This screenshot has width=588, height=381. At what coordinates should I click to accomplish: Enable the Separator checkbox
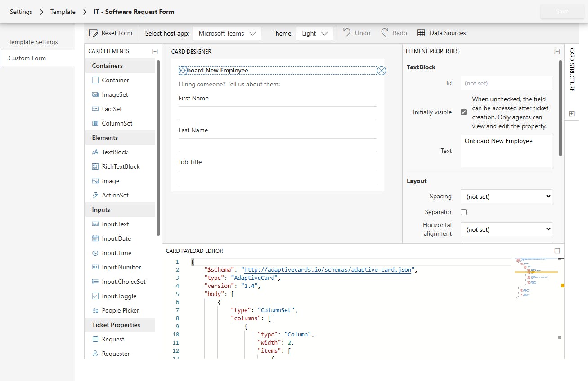[463, 212]
